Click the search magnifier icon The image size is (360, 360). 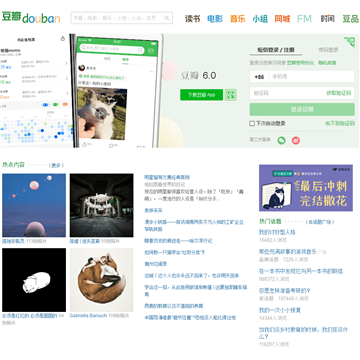[x=167, y=18]
